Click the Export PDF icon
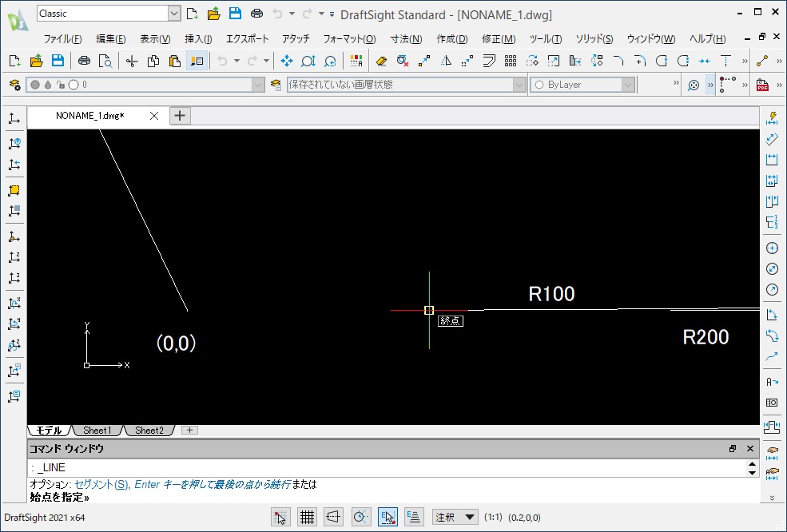787x532 pixels. (x=762, y=85)
